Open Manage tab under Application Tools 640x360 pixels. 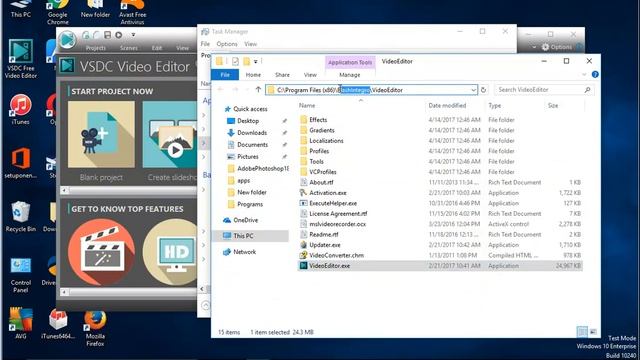click(350, 75)
